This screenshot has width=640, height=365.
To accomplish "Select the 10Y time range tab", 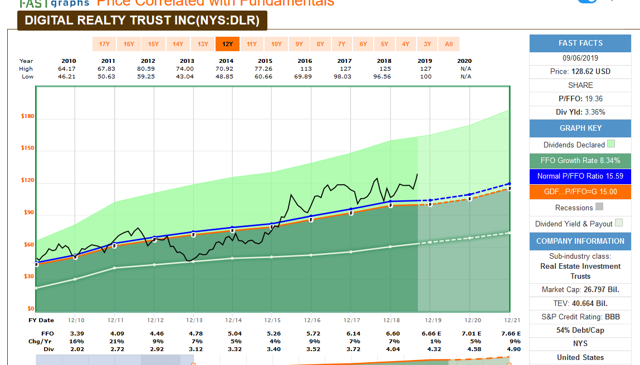I will click(x=276, y=44).
